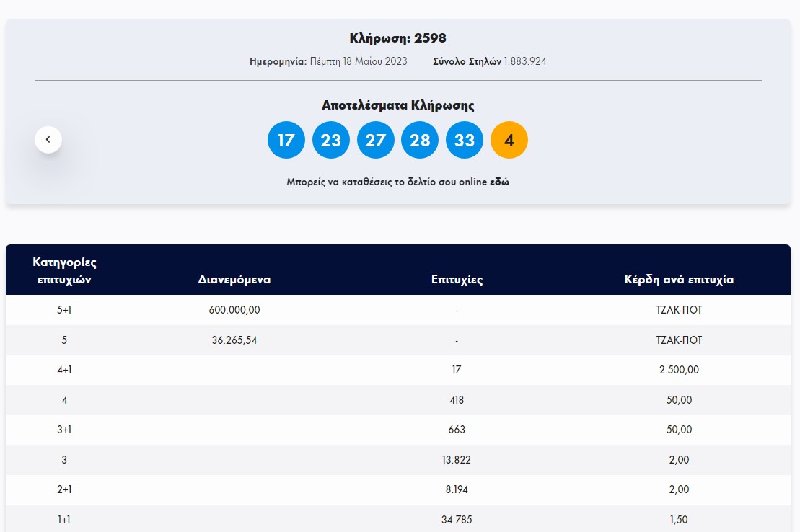Click the yellow Joker number 4 ball
Image resolution: width=800 pixels, height=532 pixels.
(509, 140)
